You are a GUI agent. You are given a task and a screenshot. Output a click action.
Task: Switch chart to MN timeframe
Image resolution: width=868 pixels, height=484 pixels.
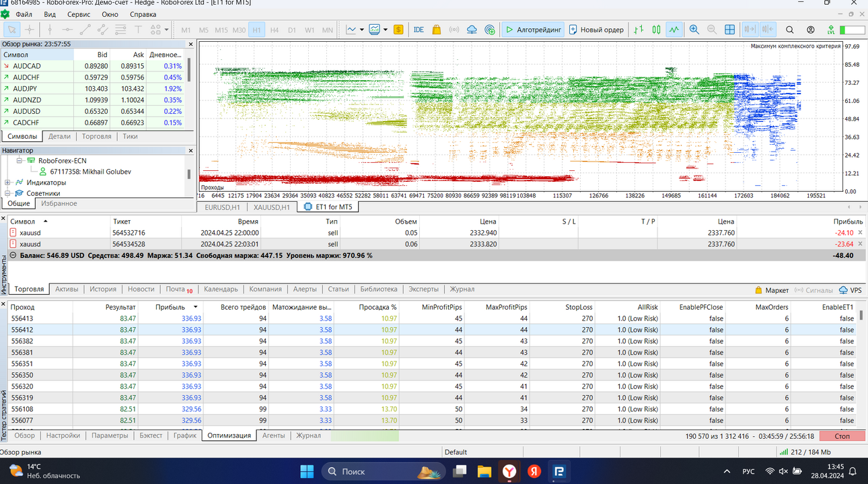(x=327, y=30)
